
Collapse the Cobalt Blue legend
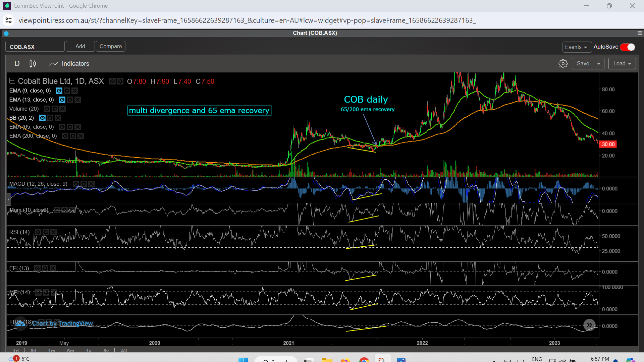(x=12, y=81)
